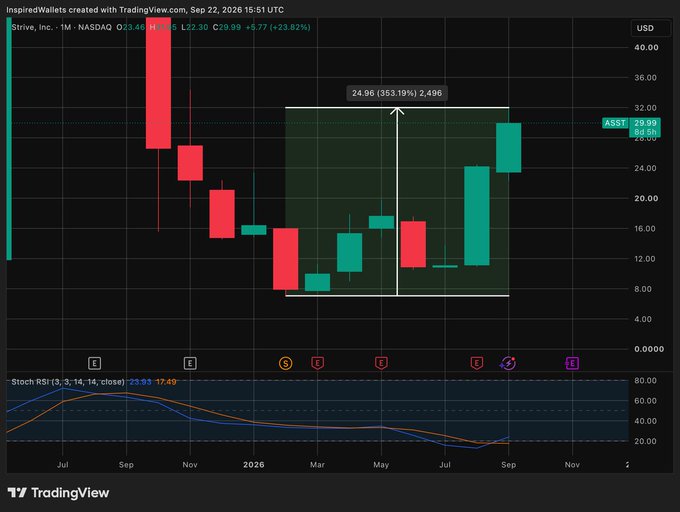The image size is (680, 512).
Task: Click the Mar label on the time axis
Action: pos(317,465)
